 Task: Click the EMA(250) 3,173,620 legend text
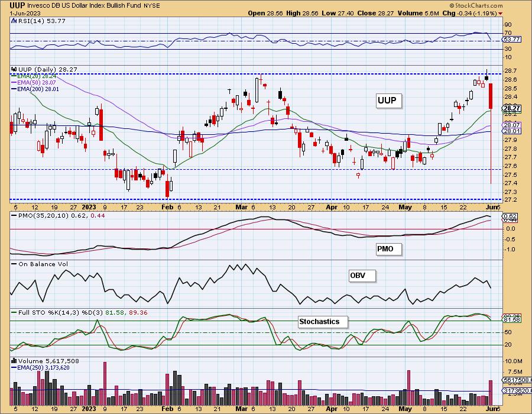44,367
